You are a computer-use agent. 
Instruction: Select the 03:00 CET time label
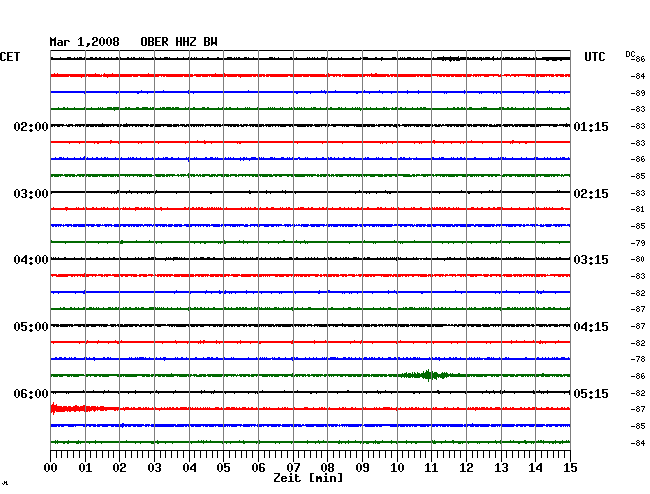coord(31,194)
